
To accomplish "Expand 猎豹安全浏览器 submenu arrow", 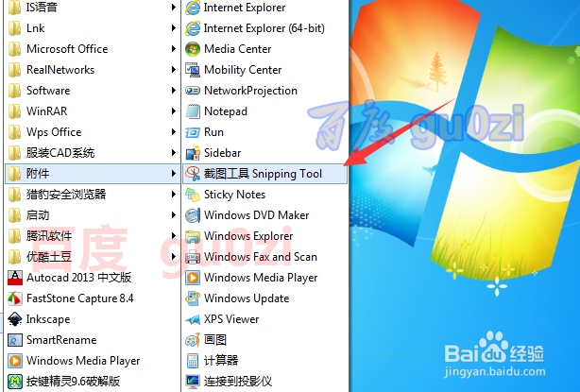I will [x=173, y=195].
